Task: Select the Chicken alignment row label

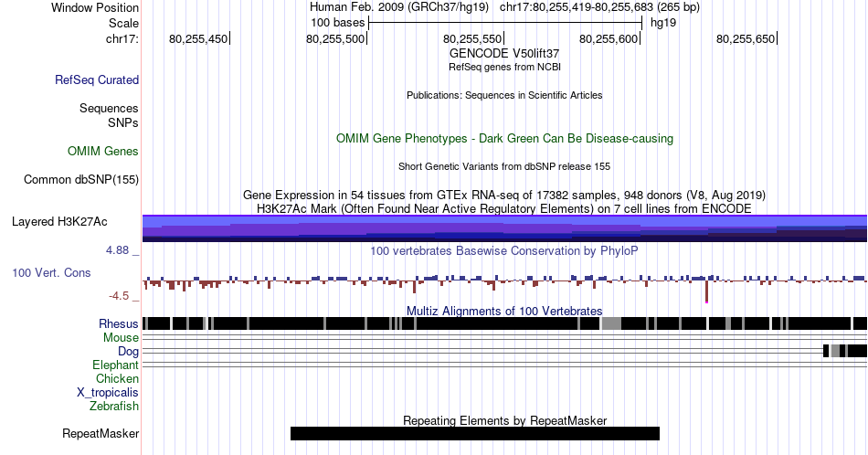Action: pyautogui.click(x=117, y=378)
